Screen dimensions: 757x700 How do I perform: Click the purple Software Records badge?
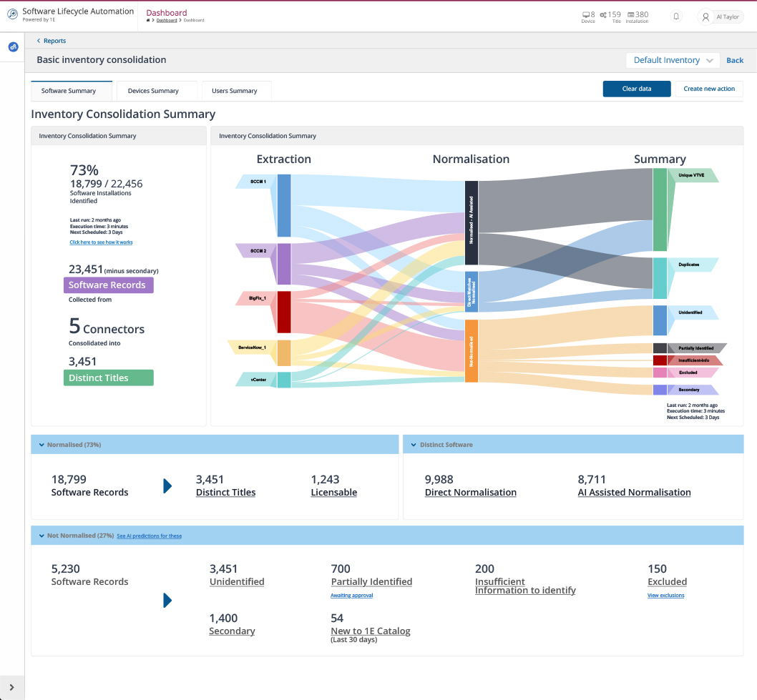[x=109, y=285]
